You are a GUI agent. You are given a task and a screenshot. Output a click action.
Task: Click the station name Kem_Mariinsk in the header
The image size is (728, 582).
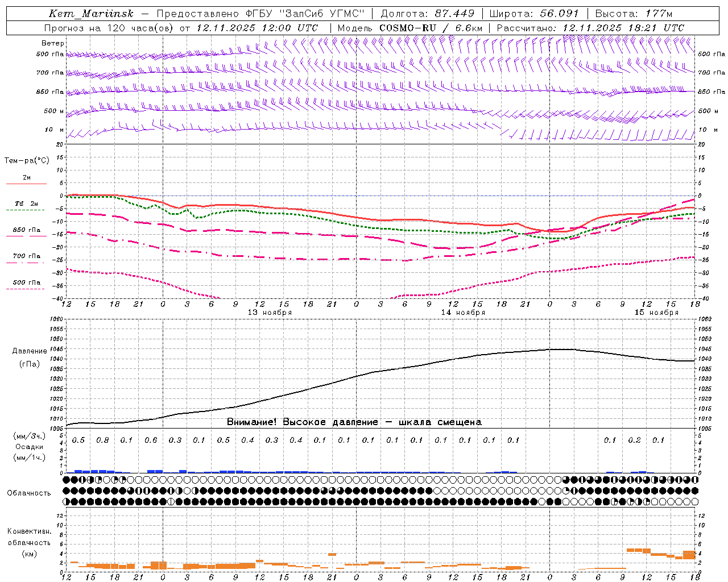coord(91,14)
